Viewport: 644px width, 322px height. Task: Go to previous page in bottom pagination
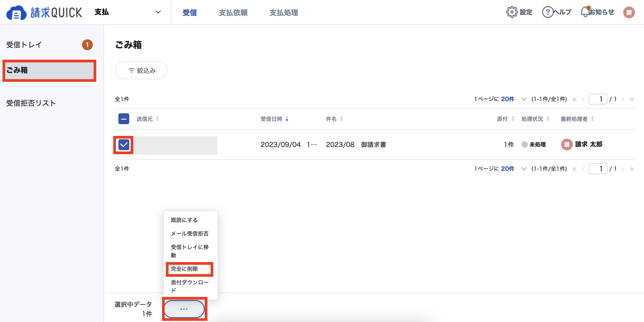583,169
